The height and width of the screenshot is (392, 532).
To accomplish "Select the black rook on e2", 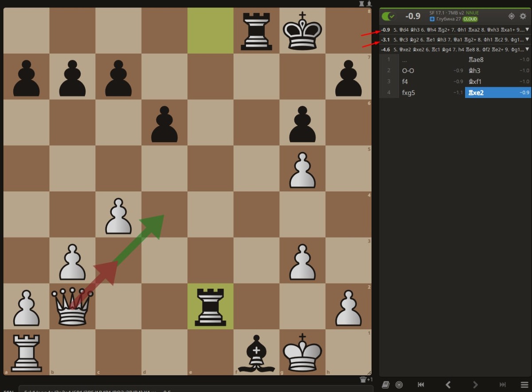I will pos(211,307).
